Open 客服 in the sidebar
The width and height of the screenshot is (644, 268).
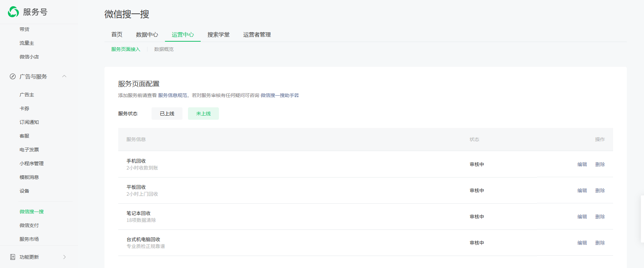click(24, 136)
